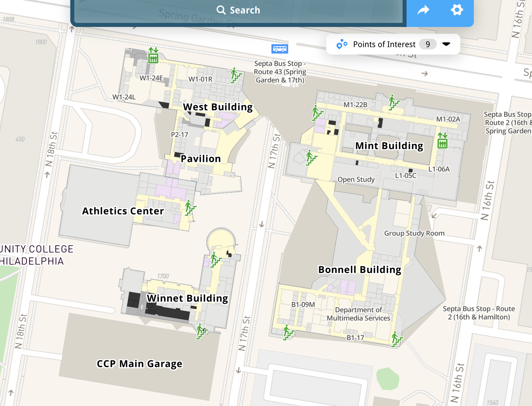Select stairs icon at Winnet rotunda

coord(215,260)
